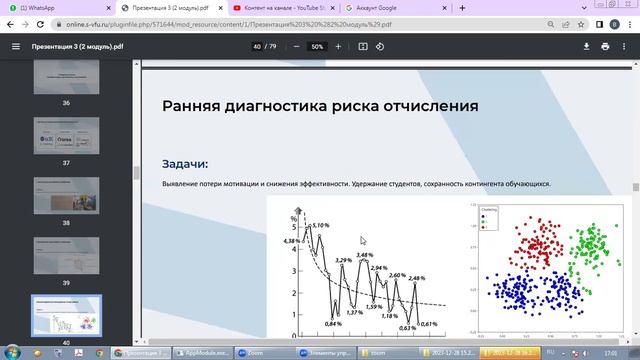The height and width of the screenshot is (360, 640).
Task: Click the slide heading Ранняя диагностика риска отчисления
Action: pos(320,106)
